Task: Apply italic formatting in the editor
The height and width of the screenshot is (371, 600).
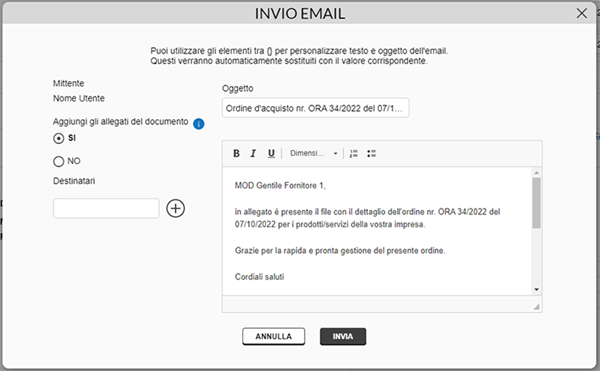Action: [x=253, y=153]
